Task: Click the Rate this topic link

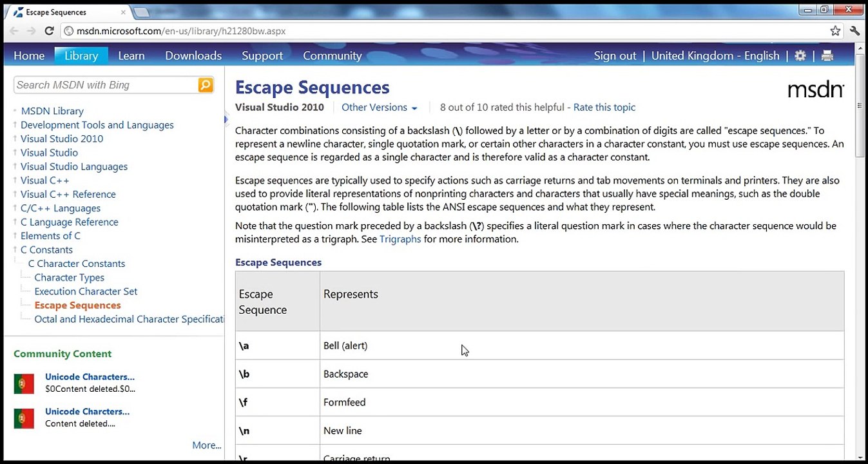Action: [x=604, y=108]
